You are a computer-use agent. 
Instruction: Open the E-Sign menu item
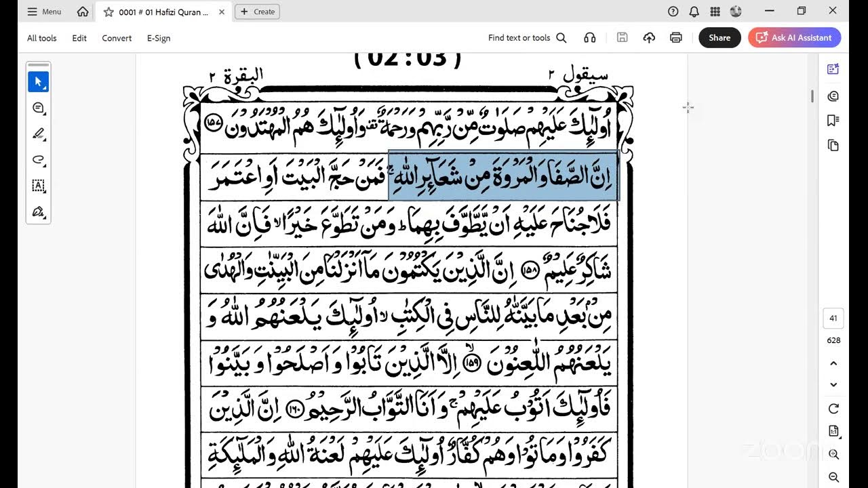pyautogui.click(x=159, y=38)
